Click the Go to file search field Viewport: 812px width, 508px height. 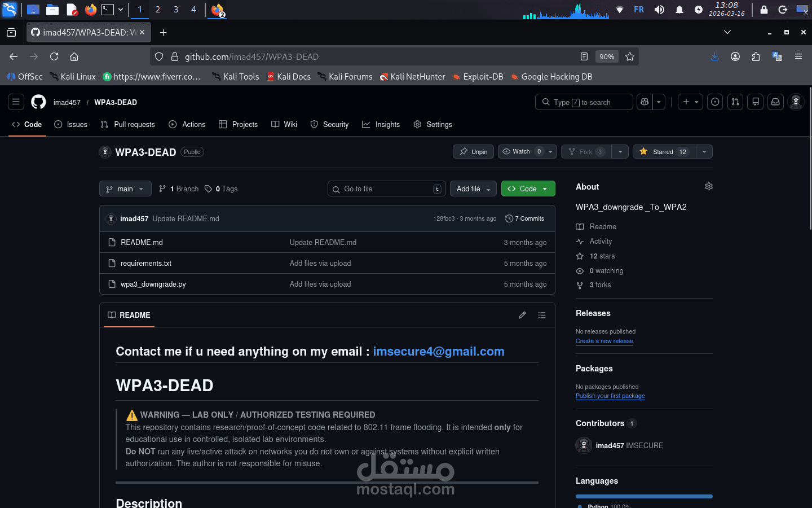(x=386, y=189)
